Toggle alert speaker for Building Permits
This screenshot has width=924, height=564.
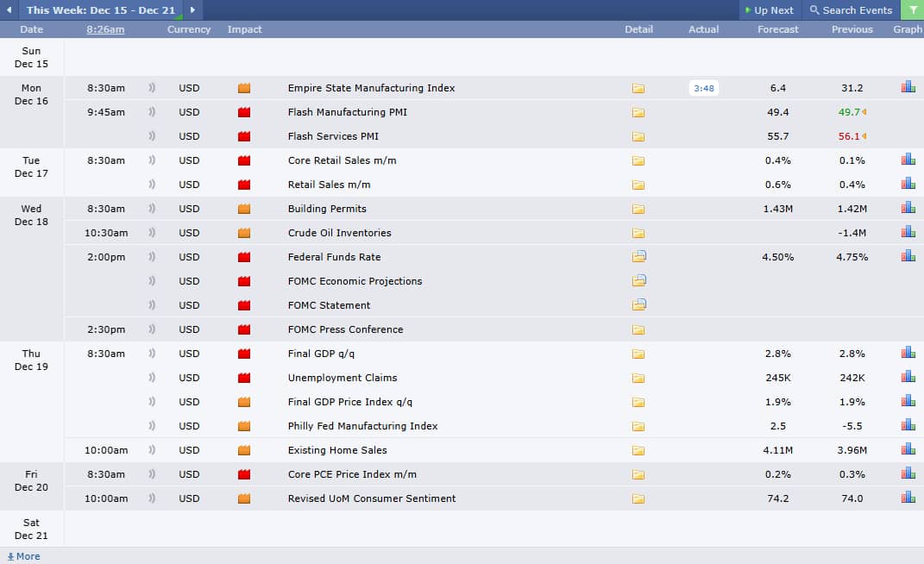153,209
